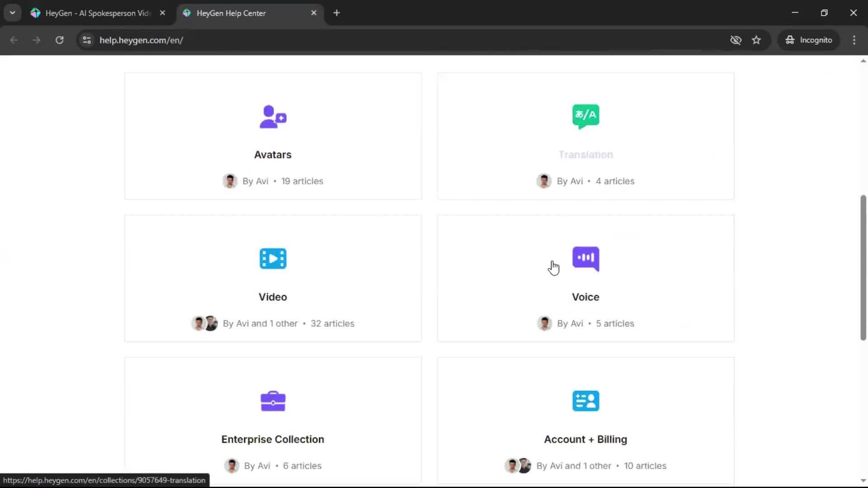The height and width of the screenshot is (488, 868).
Task: Bookmark this page with the star icon
Action: (x=756, y=40)
